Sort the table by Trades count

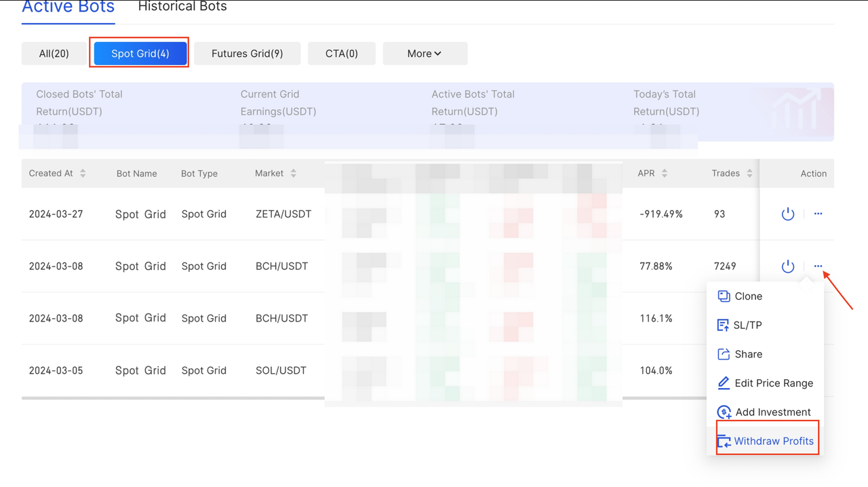click(749, 174)
